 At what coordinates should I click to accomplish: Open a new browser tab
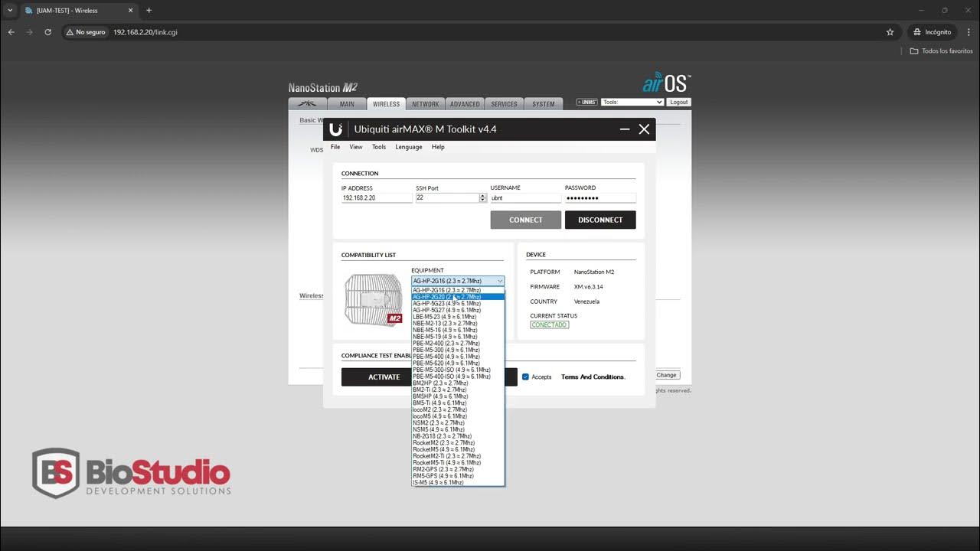[x=149, y=11]
